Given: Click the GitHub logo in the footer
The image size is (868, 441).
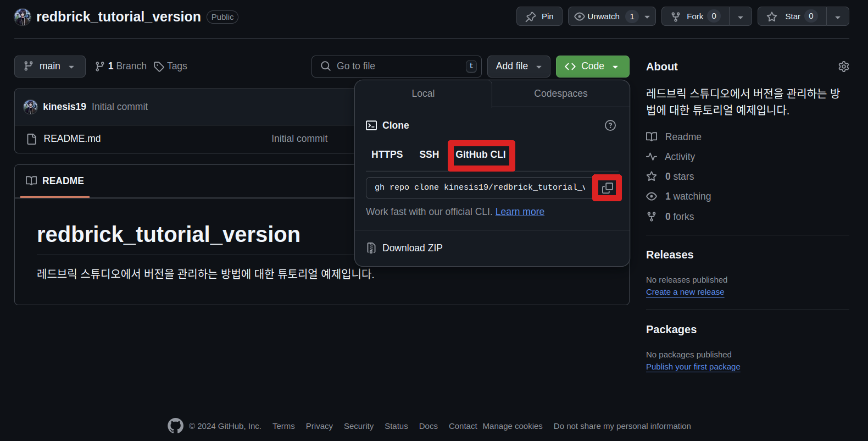Looking at the screenshot, I should (x=176, y=426).
